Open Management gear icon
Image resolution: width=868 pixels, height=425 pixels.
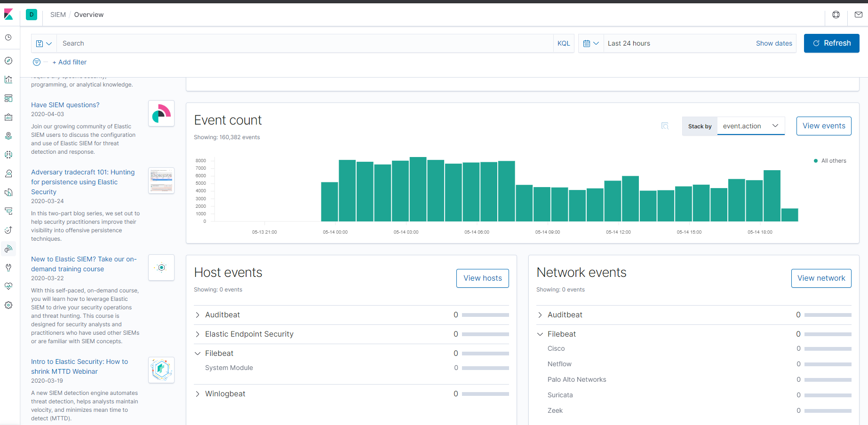pos(8,305)
